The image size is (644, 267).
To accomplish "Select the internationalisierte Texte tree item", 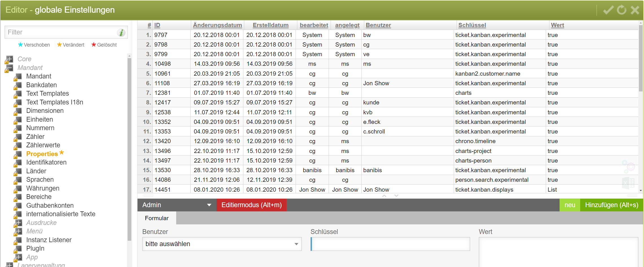I will tap(61, 214).
